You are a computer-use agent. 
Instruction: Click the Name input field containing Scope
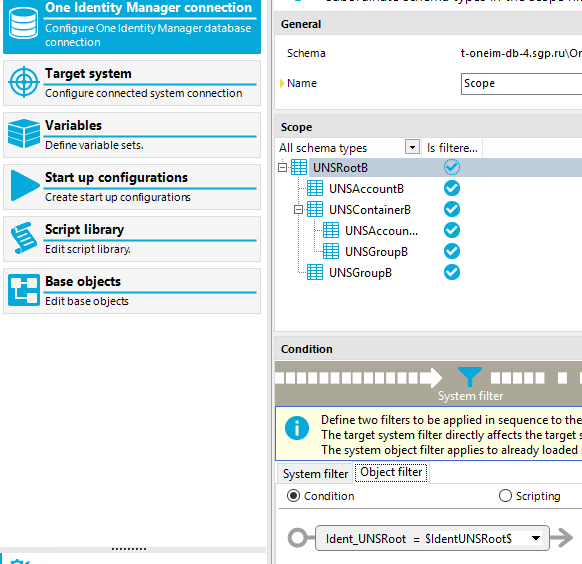tap(521, 83)
